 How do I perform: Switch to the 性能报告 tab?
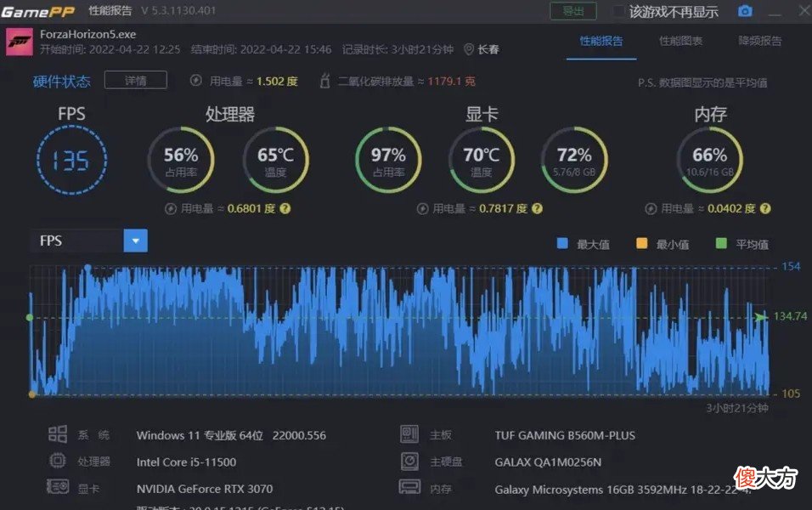click(x=601, y=41)
